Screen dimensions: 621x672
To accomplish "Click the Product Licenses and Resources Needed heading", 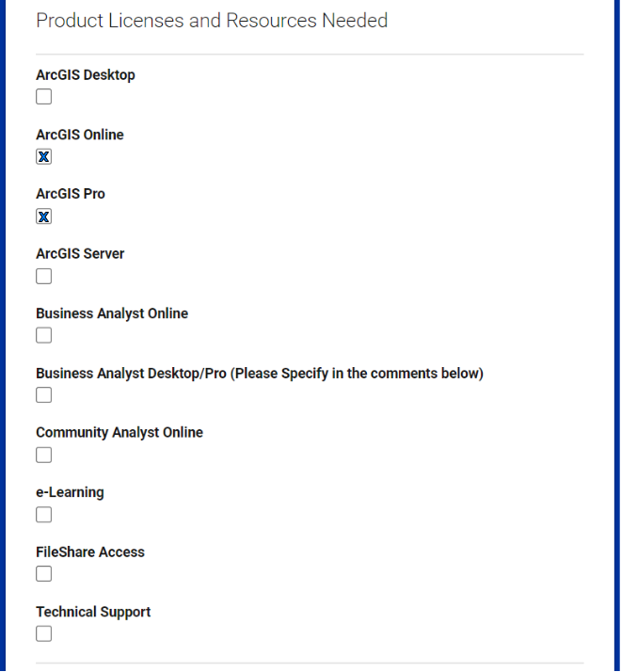I will click(x=212, y=21).
